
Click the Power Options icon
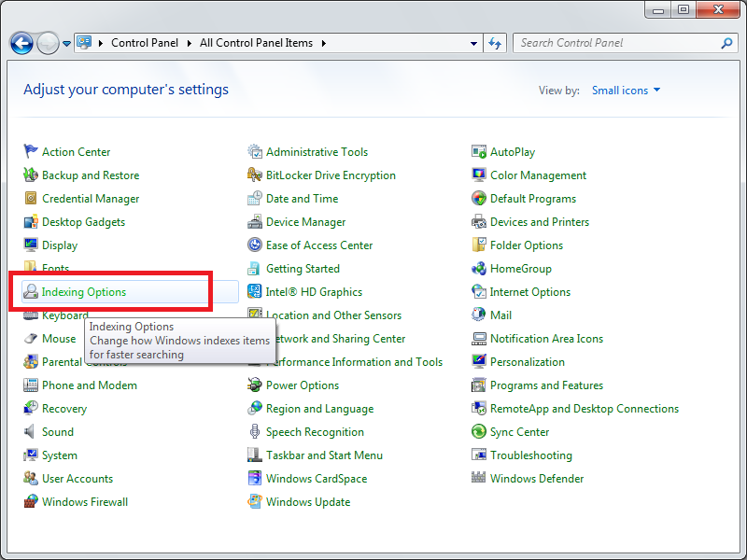[255, 385]
